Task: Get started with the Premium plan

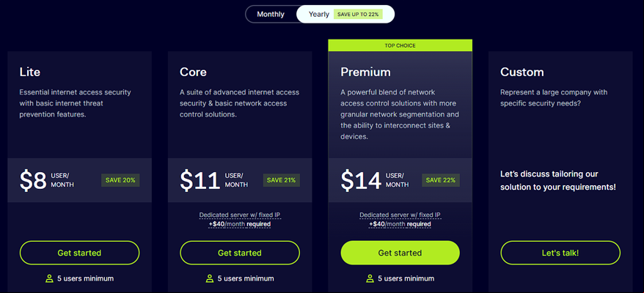Action: (400, 253)
